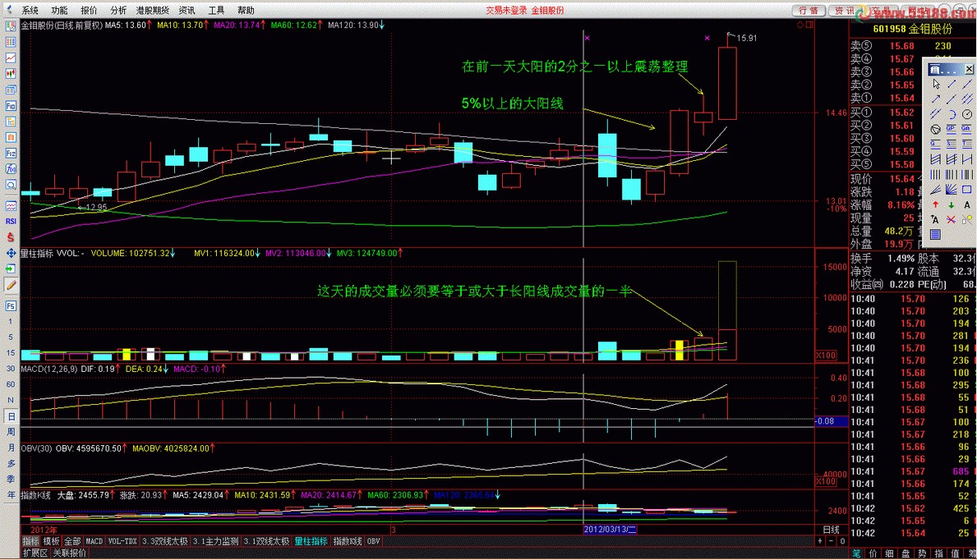This screenshot has height=560, width=977.
Task: Click the trend line chart sidebar icon
Action: pyautogui.click(x=11, y=58)
